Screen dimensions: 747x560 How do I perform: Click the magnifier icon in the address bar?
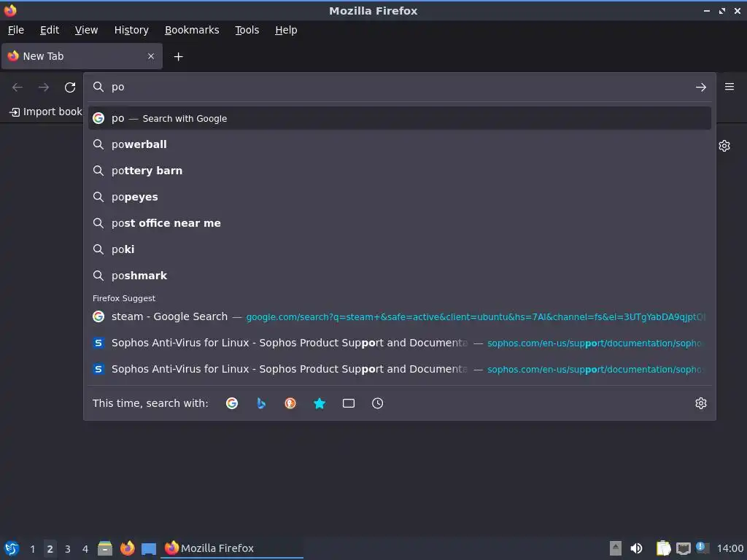pyautogui.click(x=98, y=87)
